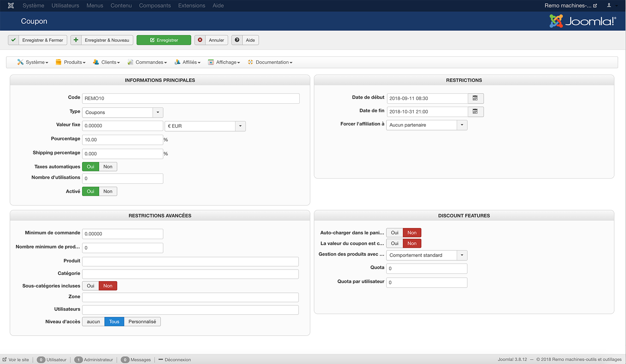This screenshot has height=364, width=626.
Task: Open the Extensions menu in top bar
Action: 191,6
